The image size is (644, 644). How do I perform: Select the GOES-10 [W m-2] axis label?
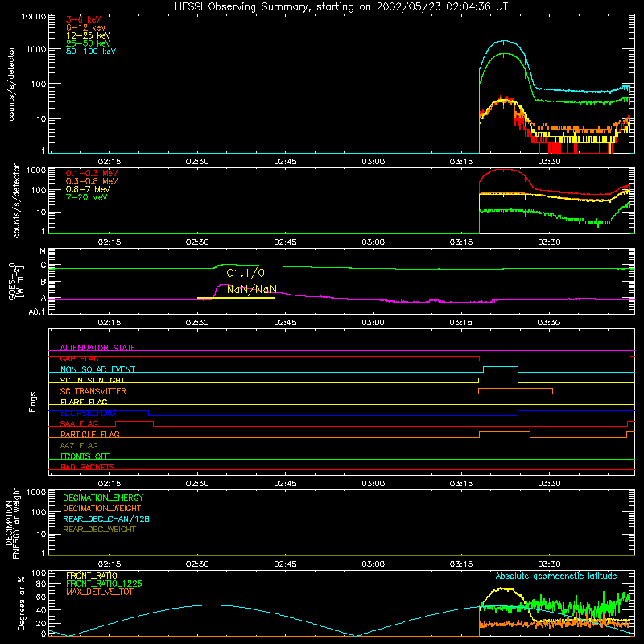(16, 281)
